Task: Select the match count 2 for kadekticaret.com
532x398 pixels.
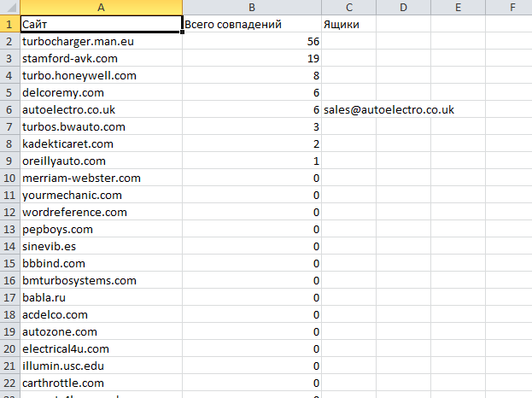Action: pos(252,143)
